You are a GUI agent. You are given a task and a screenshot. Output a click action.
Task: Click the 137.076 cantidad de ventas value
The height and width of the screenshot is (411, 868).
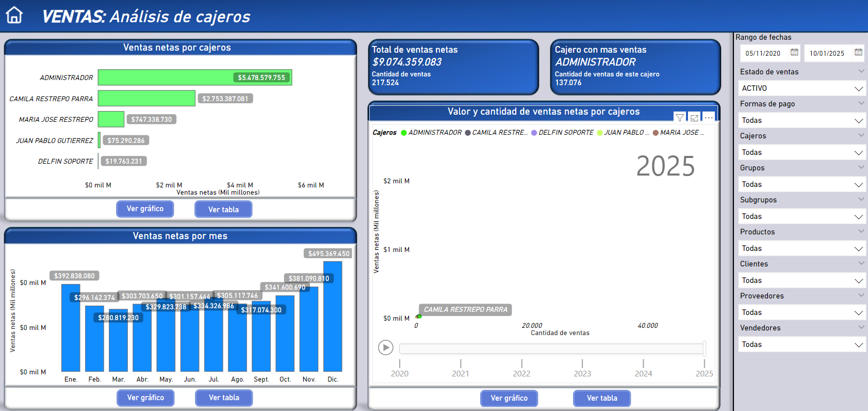(568, 83)
